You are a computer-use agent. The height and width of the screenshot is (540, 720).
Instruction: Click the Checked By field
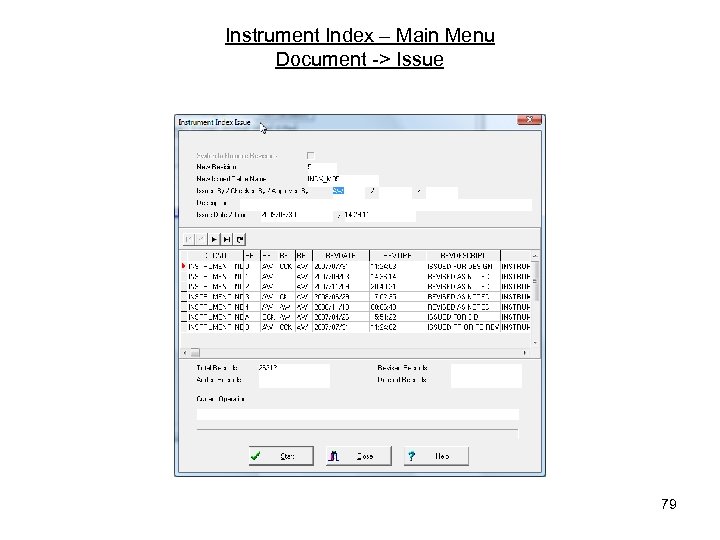click(x=395, y=191)
